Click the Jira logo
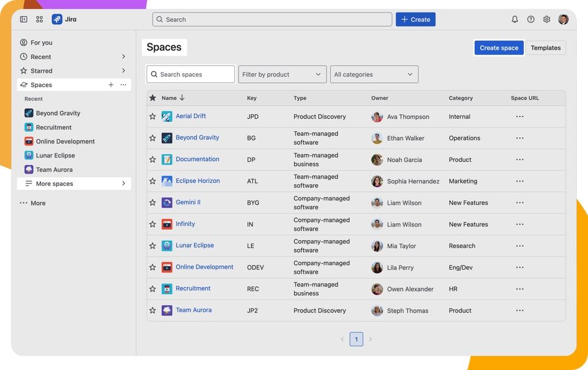Screen dimensions: 588x370 (x=64, y=19)
